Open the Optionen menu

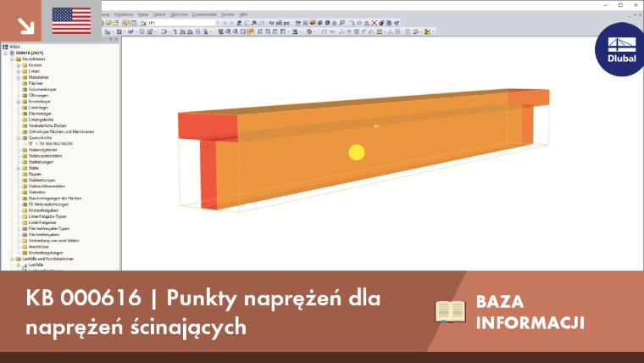pyautogui.click(x=179, y=14)
